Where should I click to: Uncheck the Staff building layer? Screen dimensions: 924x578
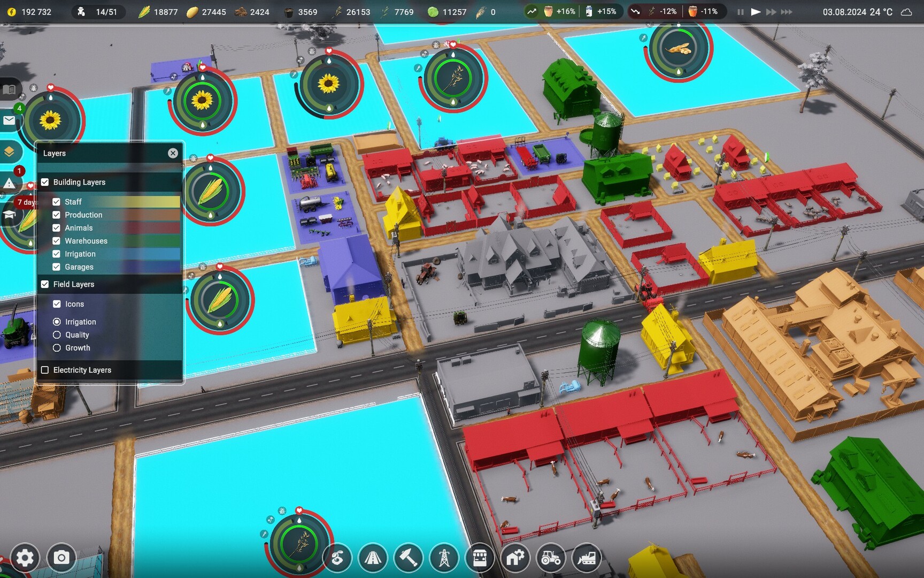(57, 202)
